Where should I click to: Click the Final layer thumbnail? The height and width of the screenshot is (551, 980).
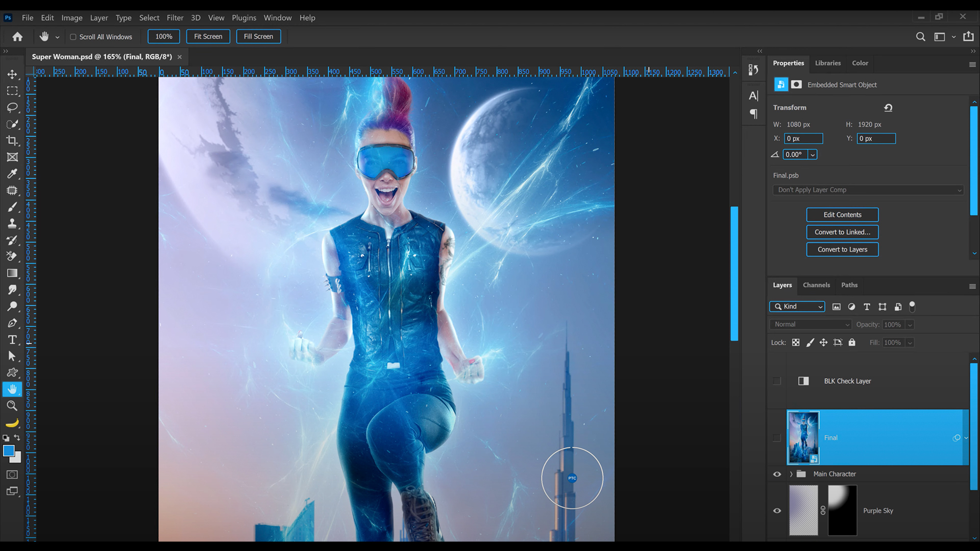click(803, 437)
